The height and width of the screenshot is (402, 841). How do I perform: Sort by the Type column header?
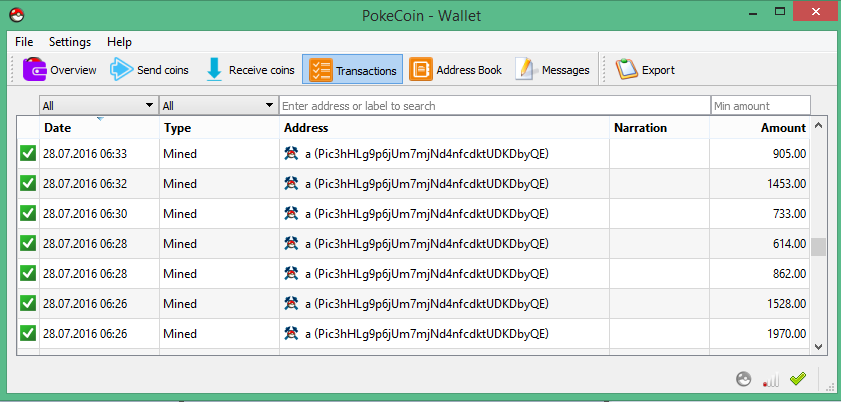click(x=219, y=128)
